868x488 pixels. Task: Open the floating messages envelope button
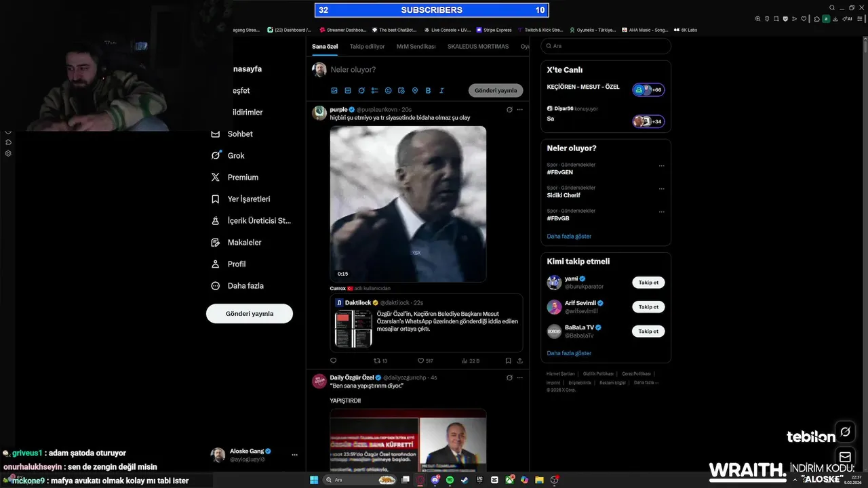click(845, 457)
